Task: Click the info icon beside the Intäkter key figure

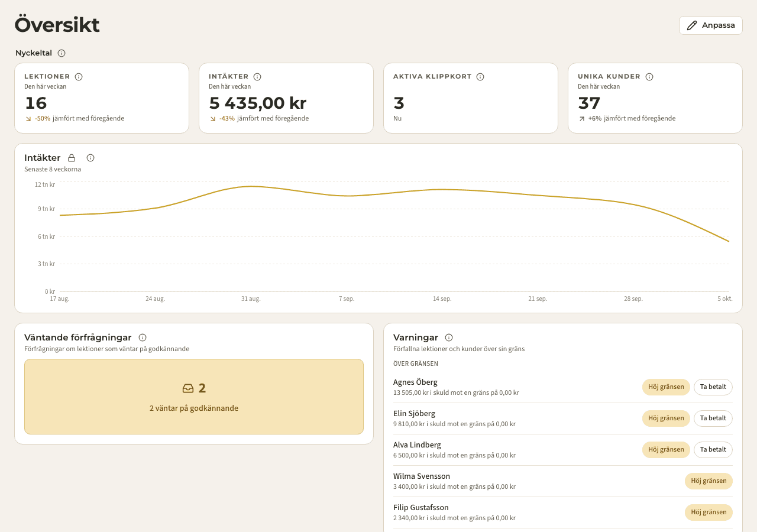Action: pyautogui.click(x=257, y=77)
